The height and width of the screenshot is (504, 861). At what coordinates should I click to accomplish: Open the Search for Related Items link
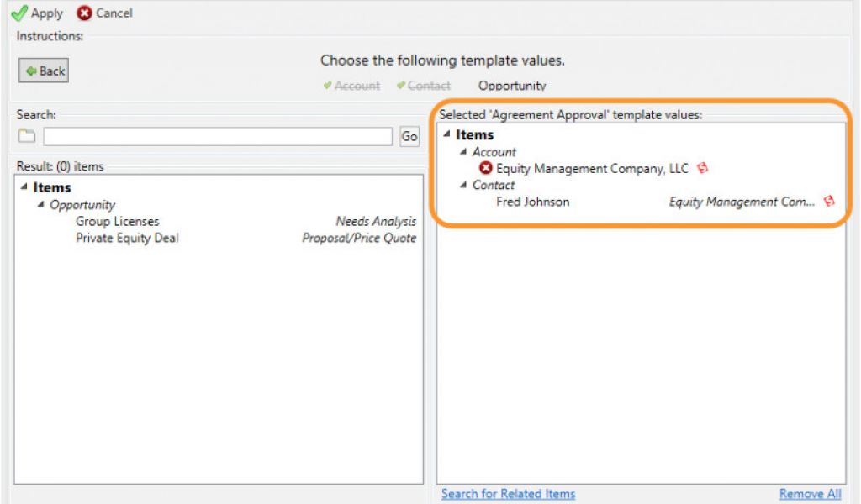509,493
